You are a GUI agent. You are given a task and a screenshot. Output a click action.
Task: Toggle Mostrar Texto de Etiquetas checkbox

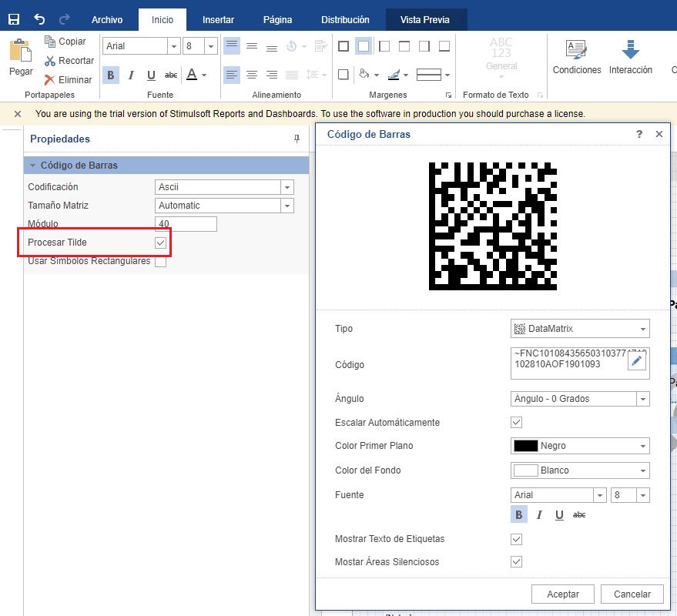point(516,539)
